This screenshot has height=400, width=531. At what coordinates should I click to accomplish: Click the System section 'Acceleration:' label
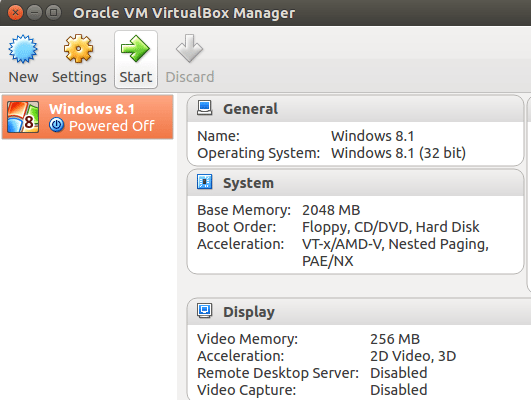click(x=240, y=244)
